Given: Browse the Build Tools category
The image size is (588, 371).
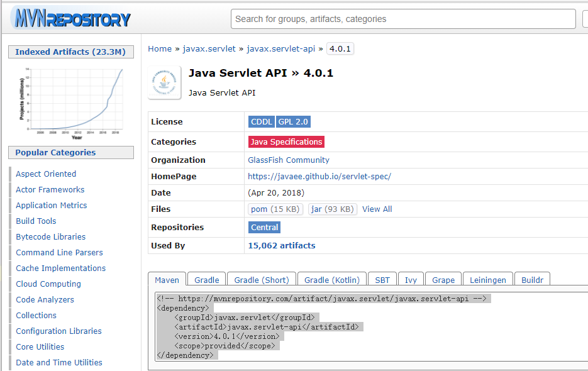Looking at the screenshot, I should 35,221.
